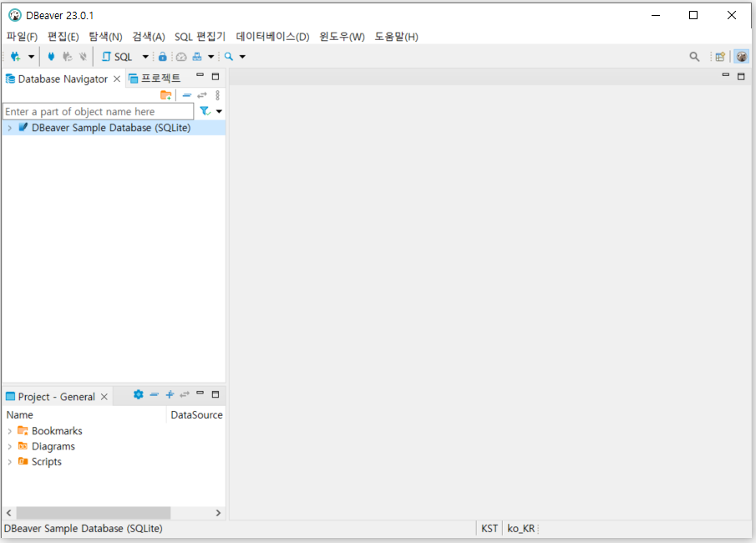Open the SQL button dropdown arrow
The image size is (756, 543).
point(145,57)
